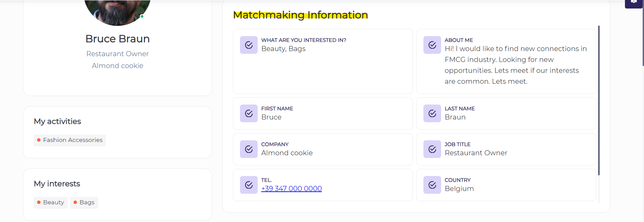Click Bruce Braun's profile photo
This screenshot has width=644, height=222.
pyautogui.click(x=117, y=12)
